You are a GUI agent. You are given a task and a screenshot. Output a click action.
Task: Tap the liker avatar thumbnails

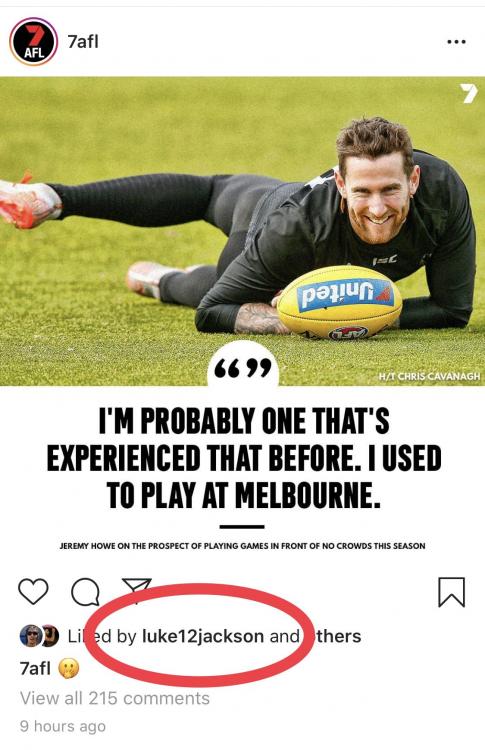pyautogui.click(x=39, y=636)
